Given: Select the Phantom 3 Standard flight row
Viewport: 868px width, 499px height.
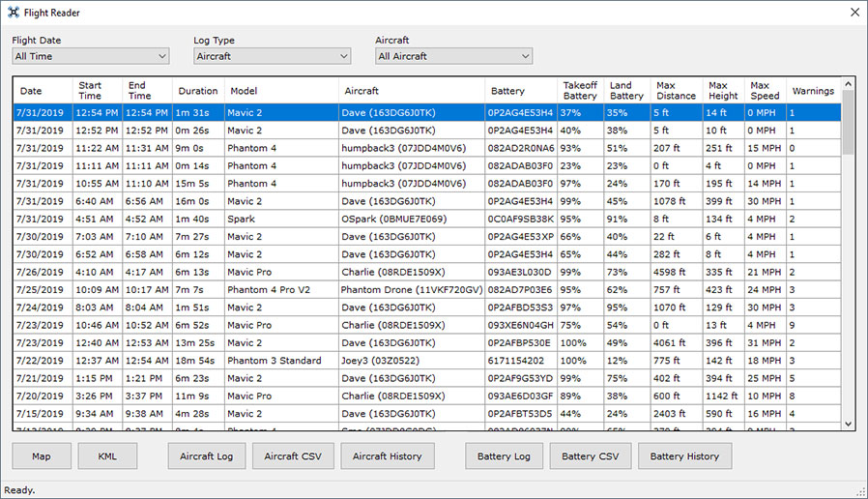Looking at the screenshot, I should [x=427, y=361].
